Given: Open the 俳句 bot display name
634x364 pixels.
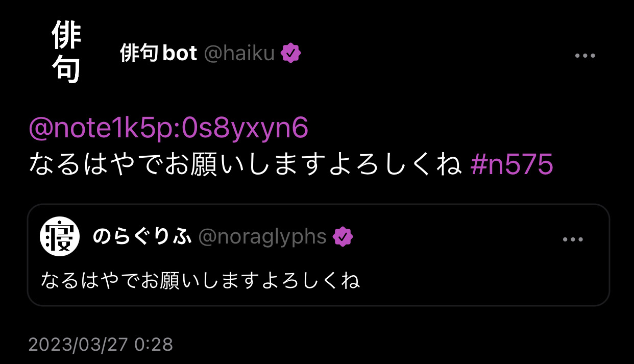Looking at the screenshot, I should [x=159, y=53].
